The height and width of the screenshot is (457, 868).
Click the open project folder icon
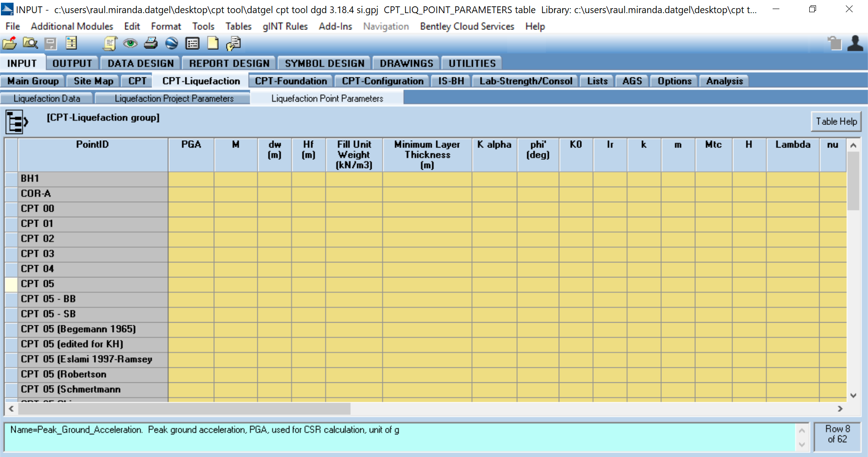point(9,43)
